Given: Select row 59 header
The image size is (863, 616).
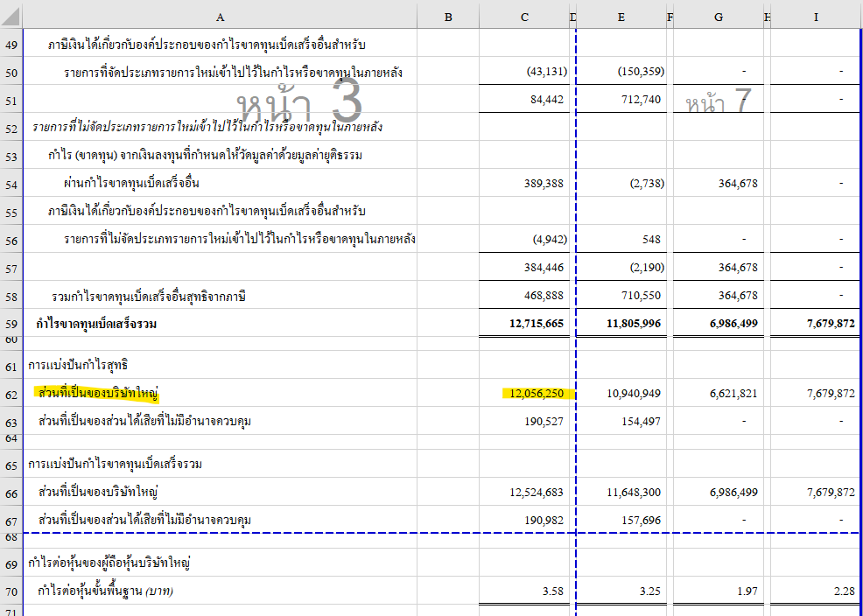Looking at the screenshot, I should tap(11, 324).
